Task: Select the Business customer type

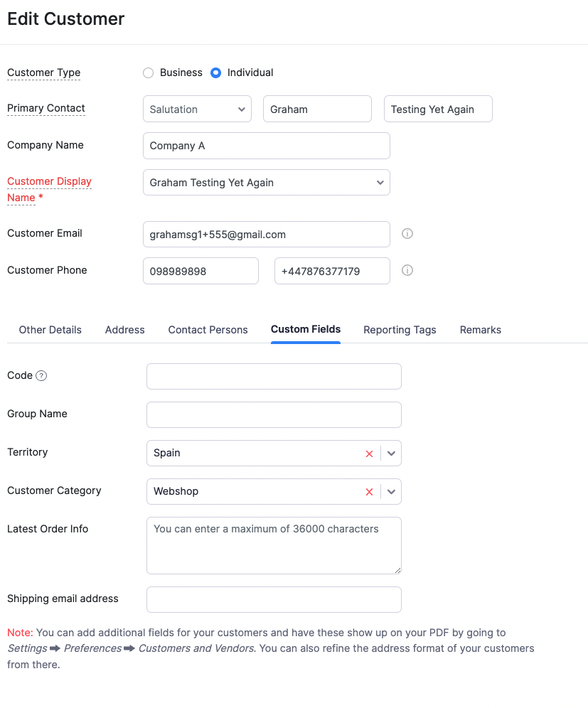Action: [148, 73]
